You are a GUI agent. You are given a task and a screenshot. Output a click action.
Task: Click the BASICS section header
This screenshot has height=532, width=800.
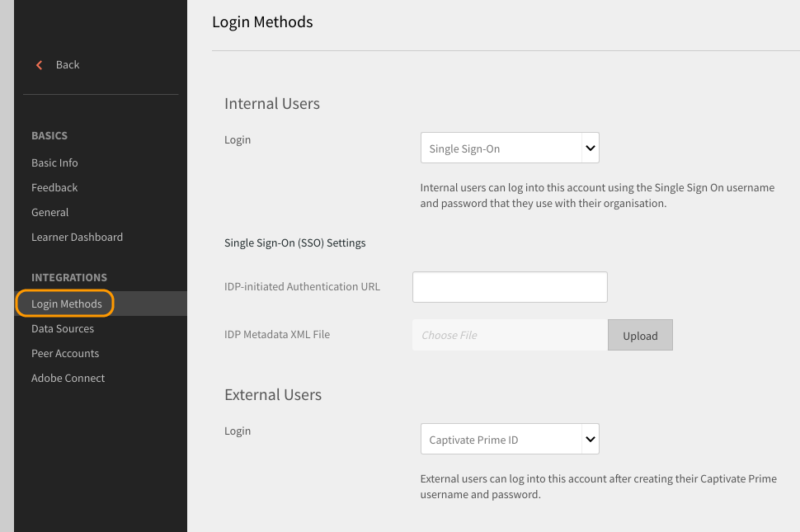coord(47,135)
